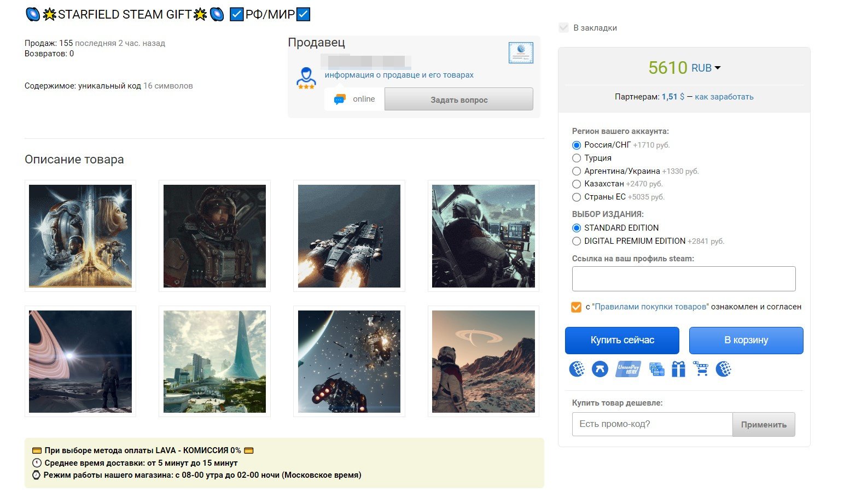Image resolution: width=844 pixels, height=504 pixels.
Task: Open the как заработать link
Action: tap(724, 97)
